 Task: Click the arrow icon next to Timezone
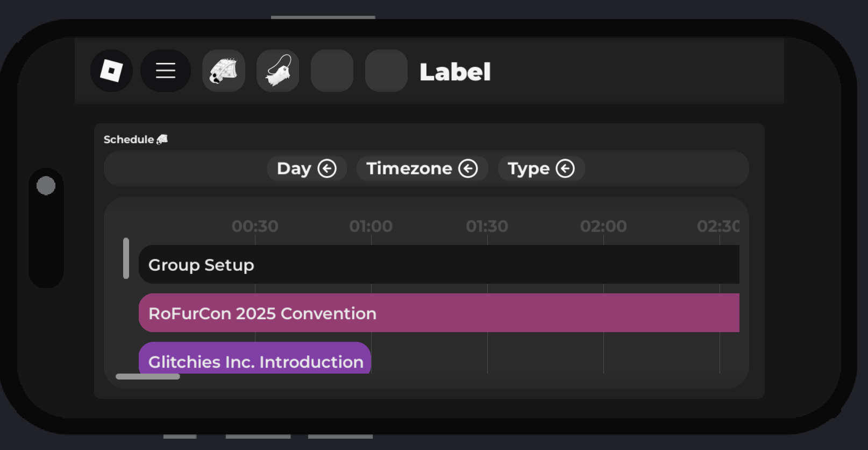point(468,168)
